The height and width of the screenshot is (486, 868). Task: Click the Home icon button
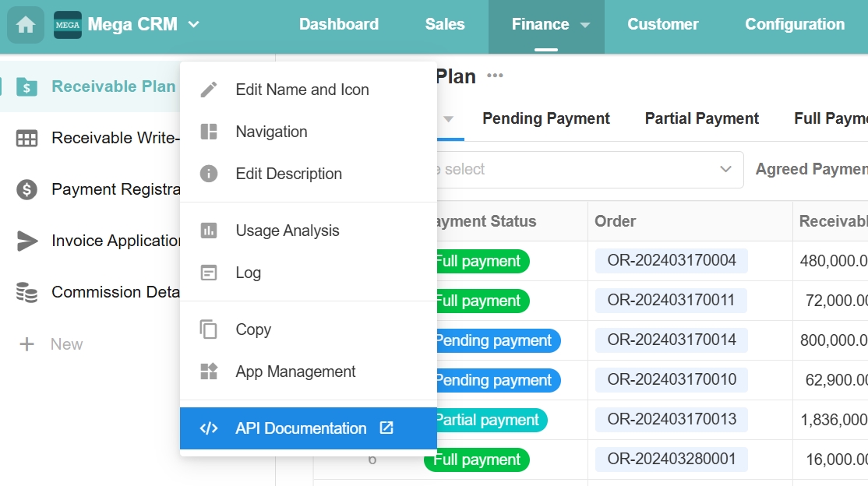26,24
